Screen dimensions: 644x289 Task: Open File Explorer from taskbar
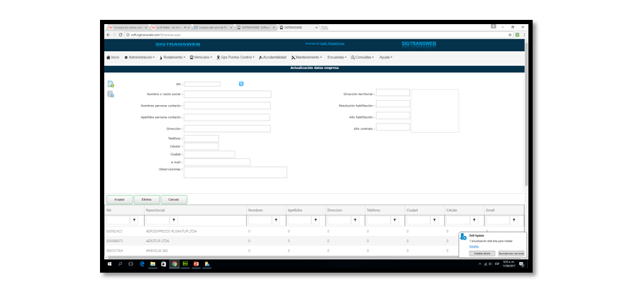[x=152, y=264]
